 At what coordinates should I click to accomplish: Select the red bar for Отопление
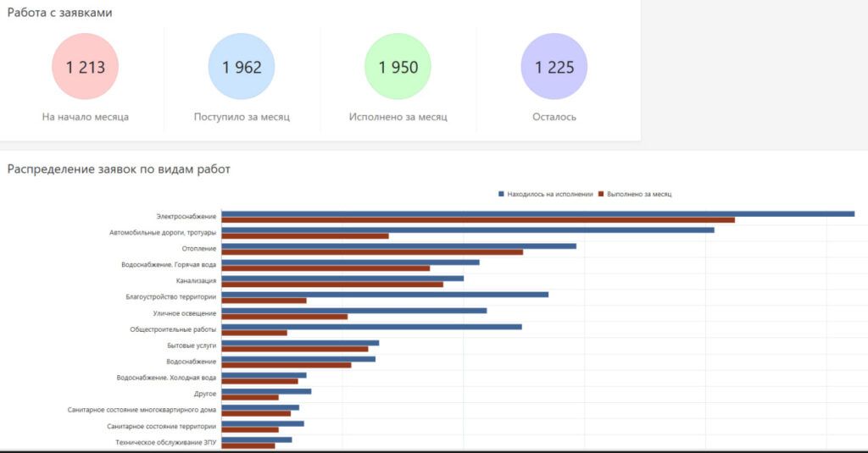[x=372, y=252]
